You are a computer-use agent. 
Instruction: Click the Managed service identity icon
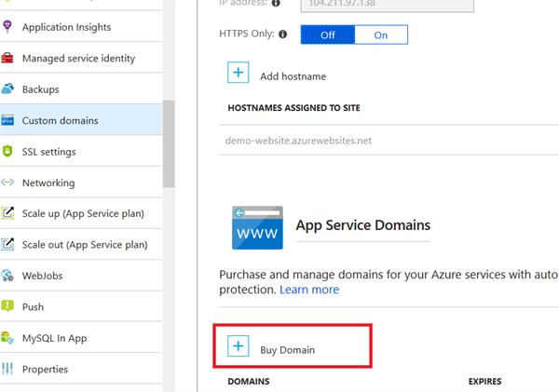(x=7, y=59)
